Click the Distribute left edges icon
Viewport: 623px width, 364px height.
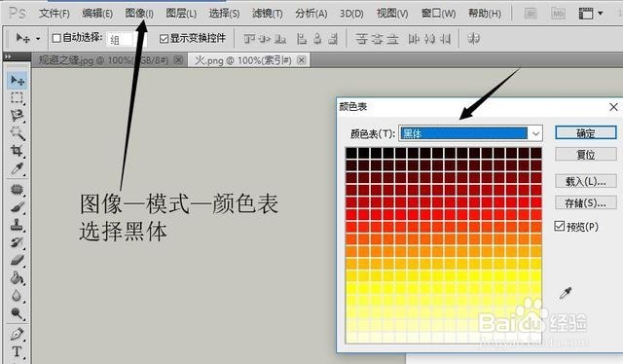coord(414,39)
